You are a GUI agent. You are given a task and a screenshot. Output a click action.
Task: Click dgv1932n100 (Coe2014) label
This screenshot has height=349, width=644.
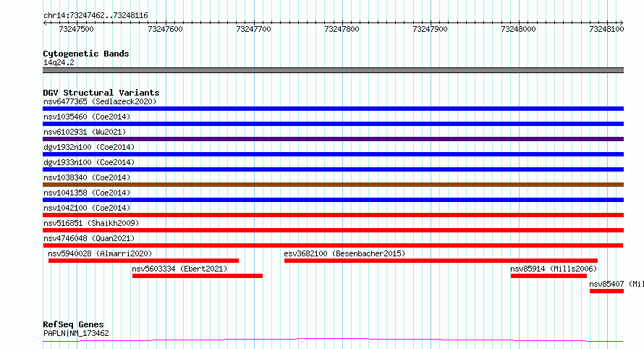point(89,147)
